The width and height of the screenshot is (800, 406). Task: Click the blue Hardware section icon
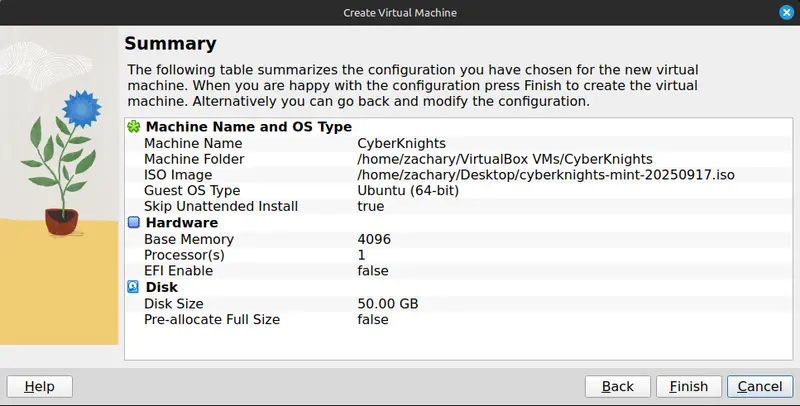pos(134,222)
